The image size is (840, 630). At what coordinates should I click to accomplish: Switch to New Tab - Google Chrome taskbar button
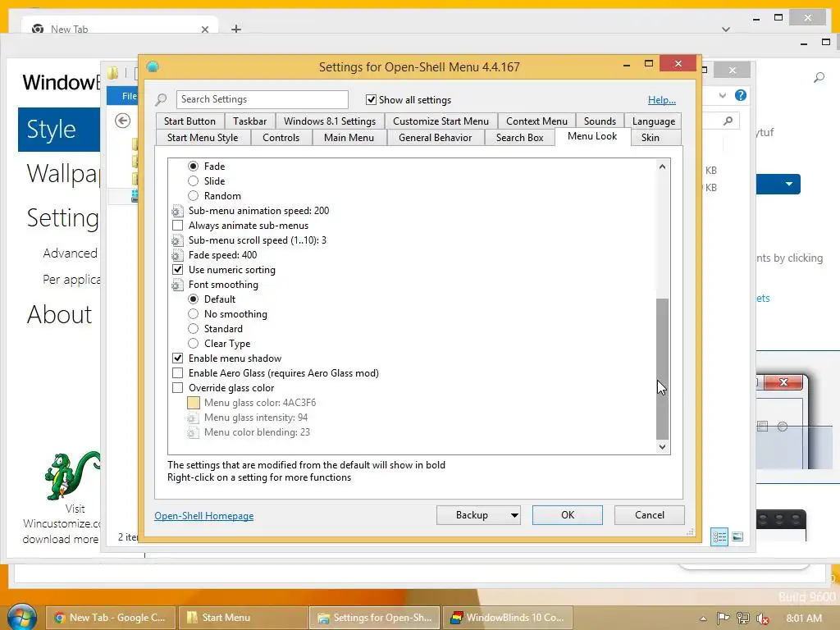[x=111, y=618]
